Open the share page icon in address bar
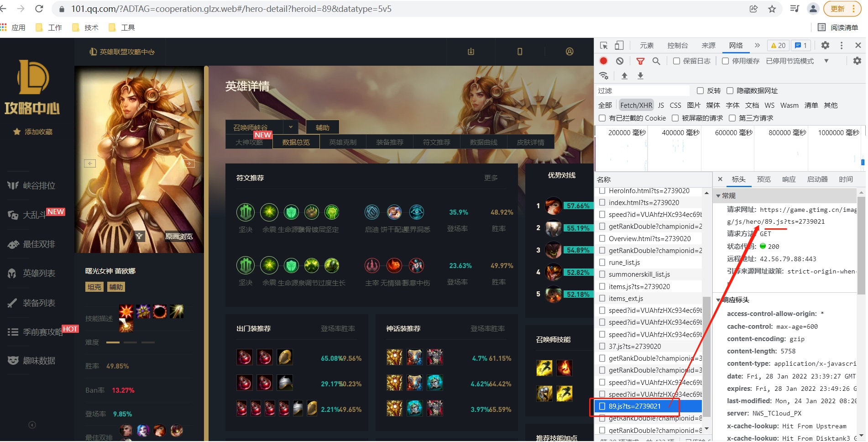 click(753, 9)
